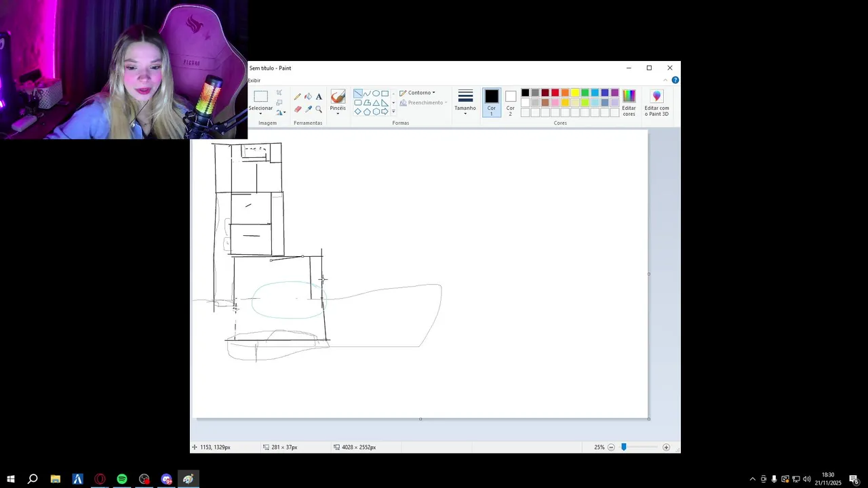Select the Color picker eyedropper tool

[x=308, y=109]
